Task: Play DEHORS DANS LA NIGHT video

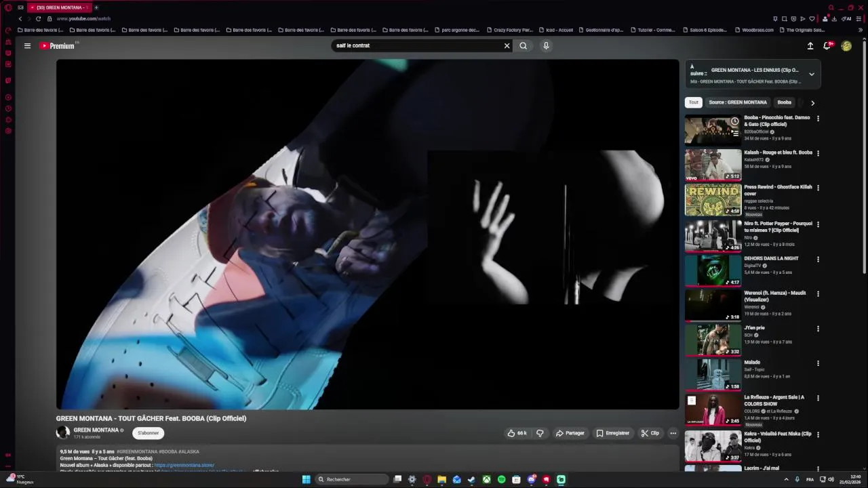Action: [713, 270]
